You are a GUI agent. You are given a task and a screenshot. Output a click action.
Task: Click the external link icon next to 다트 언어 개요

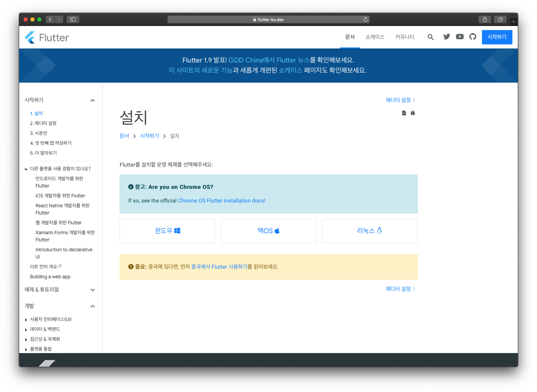click(x=60, y=266)
